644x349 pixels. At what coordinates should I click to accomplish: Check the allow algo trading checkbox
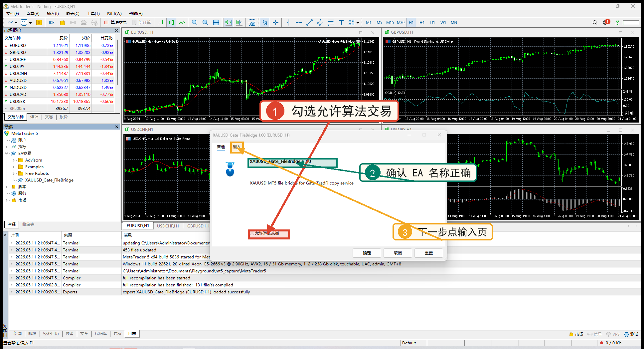[252, 233]
